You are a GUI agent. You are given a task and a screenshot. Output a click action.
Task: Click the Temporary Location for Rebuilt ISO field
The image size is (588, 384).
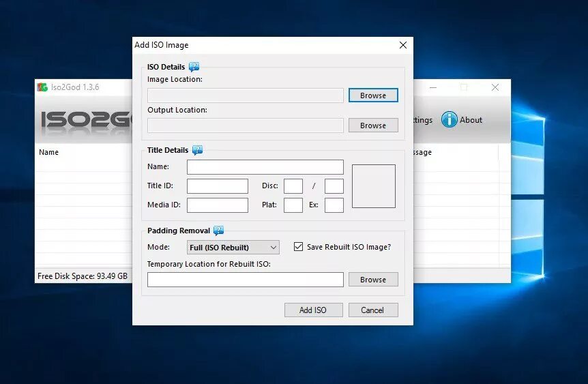(x=246, y=280)
